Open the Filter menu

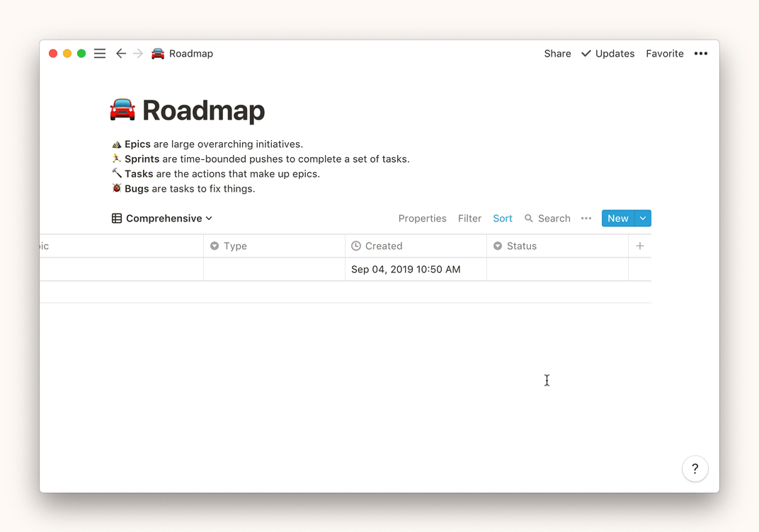[x=469, y=219]
